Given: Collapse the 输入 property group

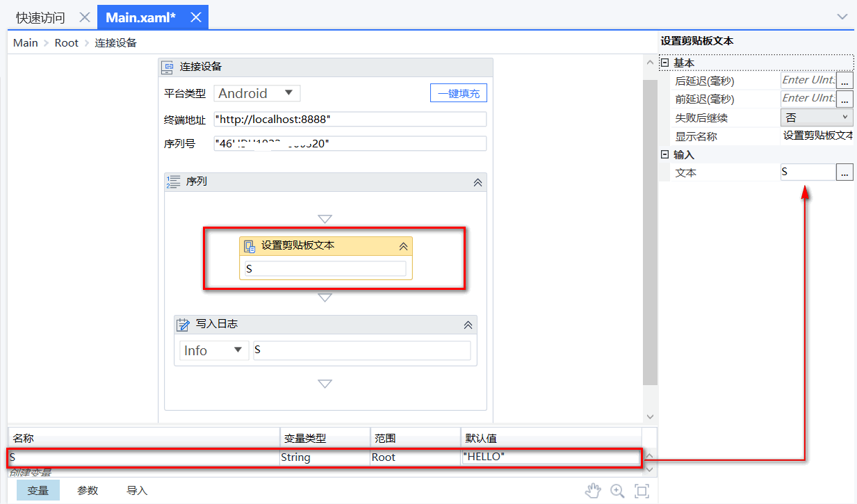Looking at the screenshot, I should [x=664, y=155].
